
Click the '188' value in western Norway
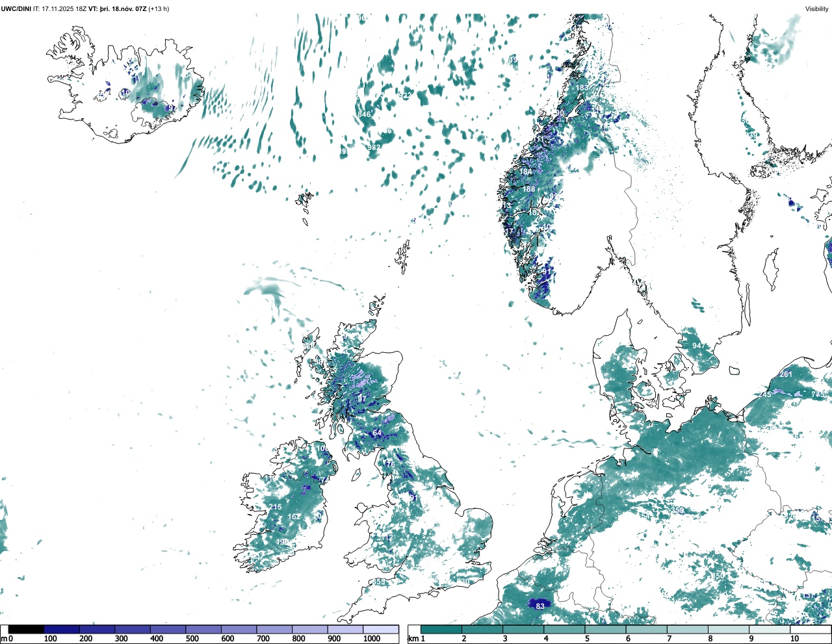point(529,190)
